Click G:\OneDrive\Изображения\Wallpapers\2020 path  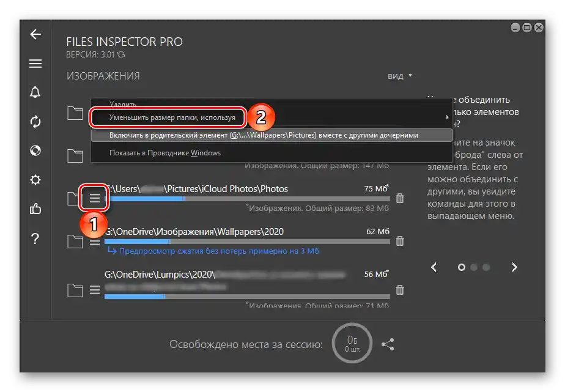pyautogui.click(x=194, y=232)
